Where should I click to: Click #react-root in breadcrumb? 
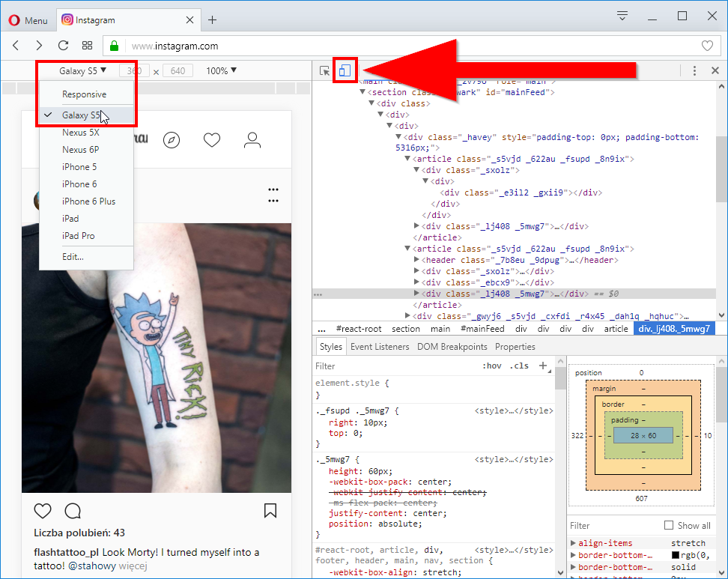[359, 329]
